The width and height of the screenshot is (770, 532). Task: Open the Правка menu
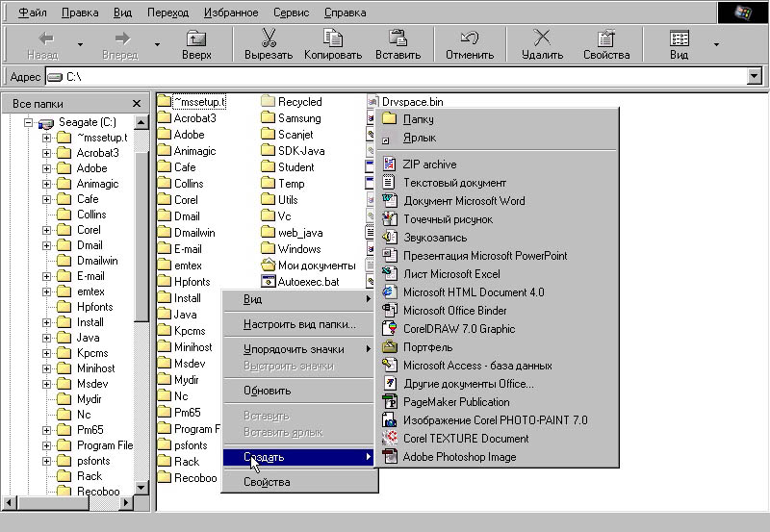(80, 13)
